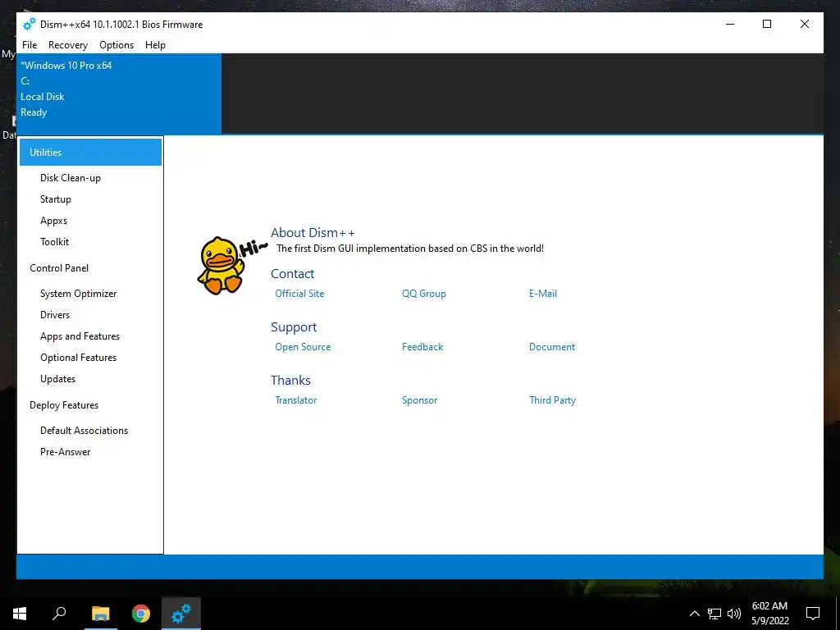Viewport: 840px width, 630px height.
Task: Open Toolkit in the sidebar
Action: pyautogui.click(x=55, y=242)
